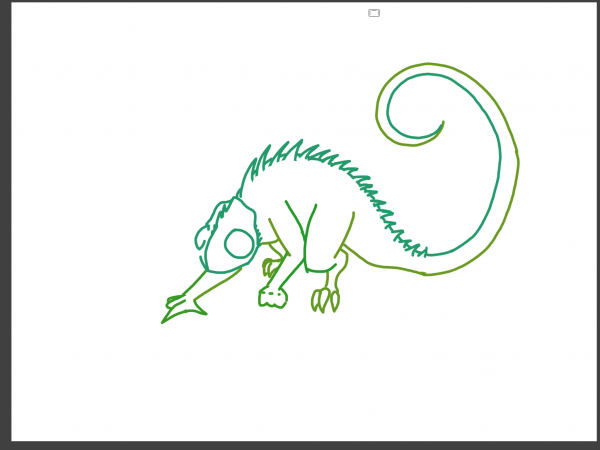Image resolution: width=600 pixels, height=450 pixels.
Task: Click the chameleon's front foot with square toes
Action: point(273,298)
